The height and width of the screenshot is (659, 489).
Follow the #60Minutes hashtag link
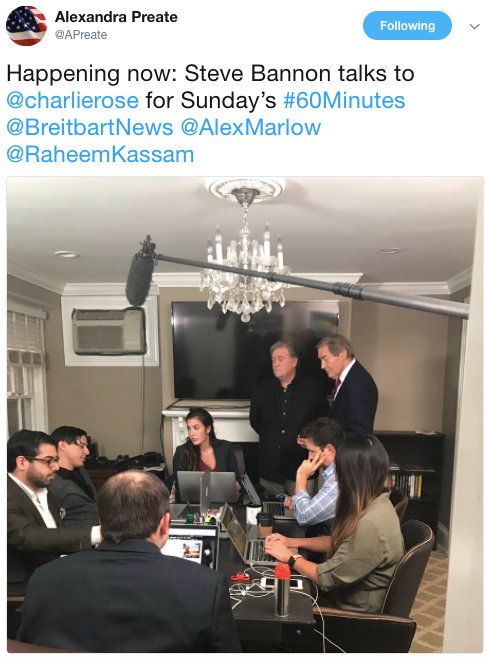tap(344, 100)
